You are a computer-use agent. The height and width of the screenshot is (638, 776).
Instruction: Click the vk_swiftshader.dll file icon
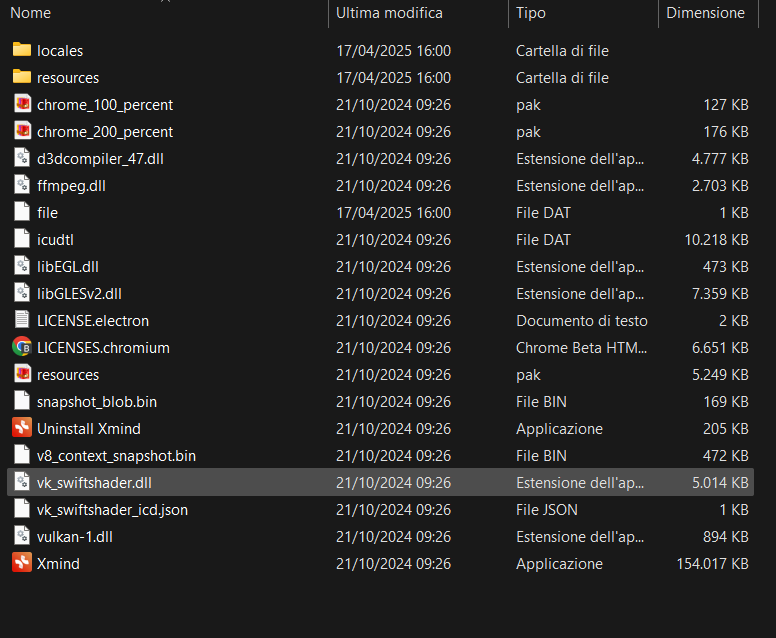pyautogui.click(x=22, y=482)
